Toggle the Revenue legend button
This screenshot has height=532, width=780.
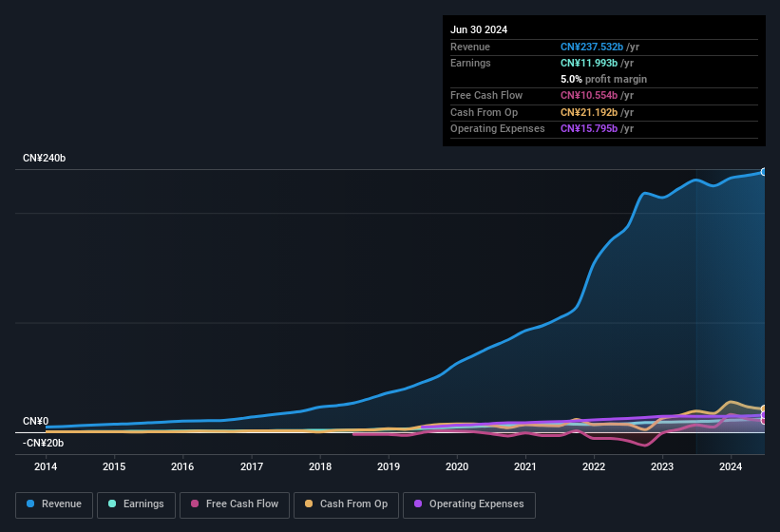pyautogui.click(x=54, y=504)
